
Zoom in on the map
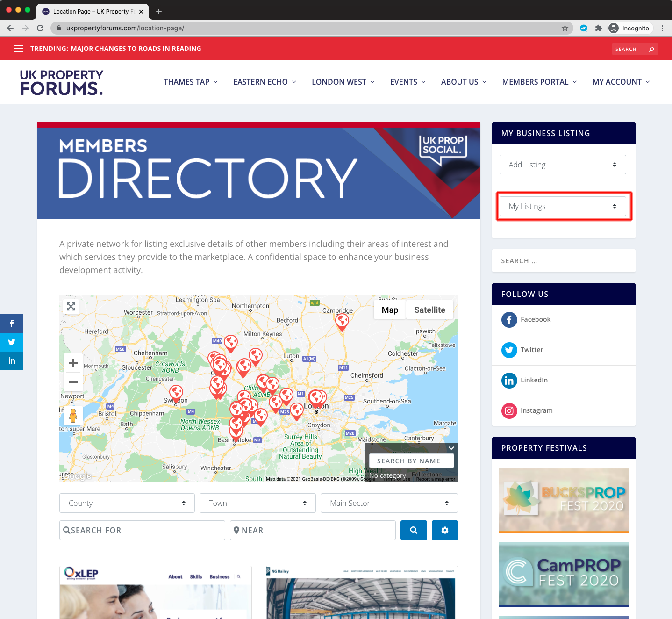click(73, 363)
